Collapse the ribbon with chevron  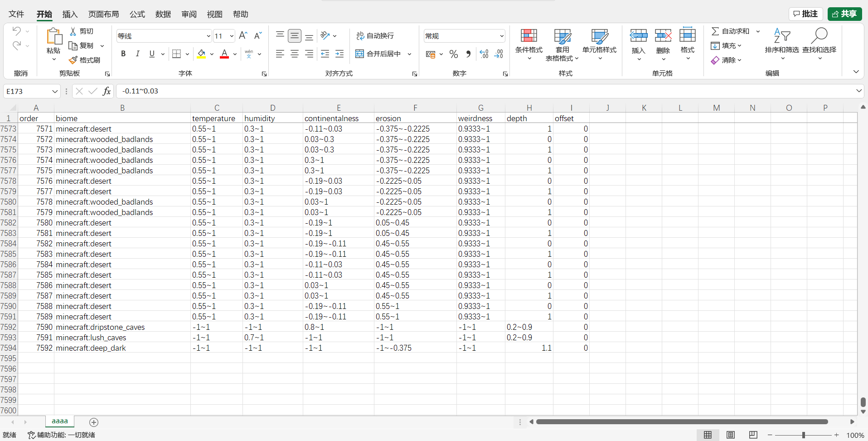856,72
